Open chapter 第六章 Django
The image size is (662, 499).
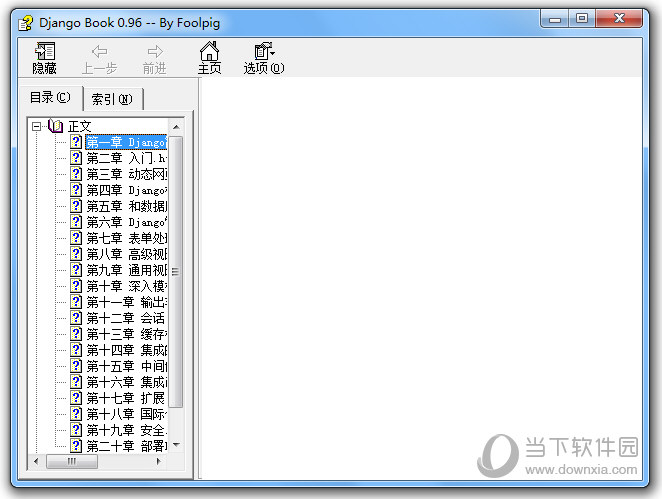click(126, 222)
